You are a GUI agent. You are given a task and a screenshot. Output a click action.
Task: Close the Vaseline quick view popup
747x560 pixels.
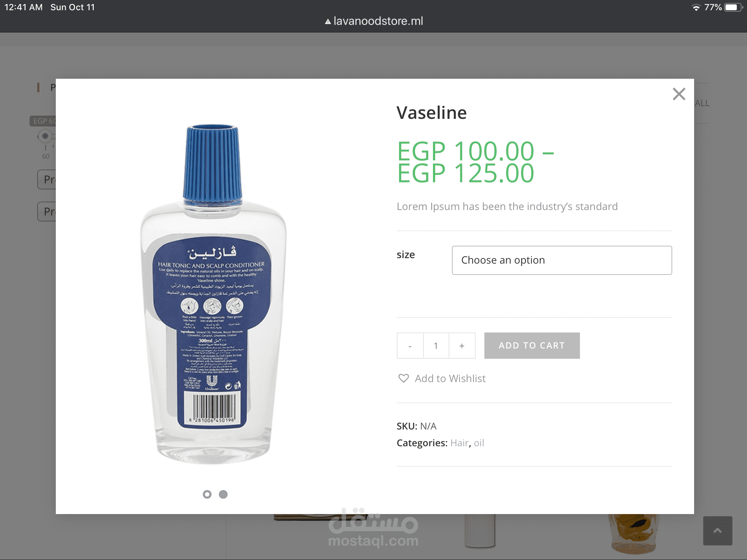point(679,94)
